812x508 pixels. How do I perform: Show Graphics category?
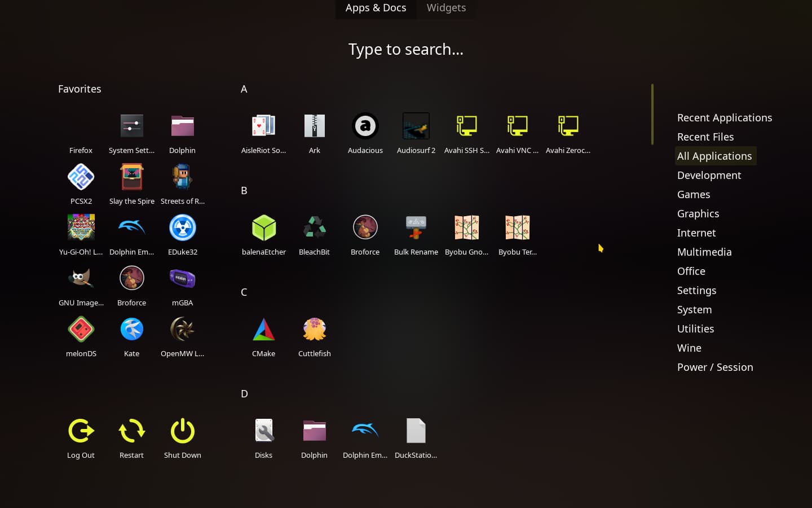click(698, 213)
